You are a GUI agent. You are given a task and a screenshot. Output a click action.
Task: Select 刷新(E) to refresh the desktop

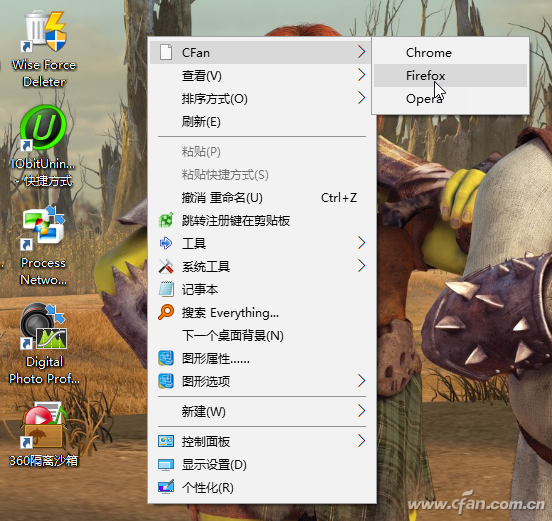click(262, 121)
